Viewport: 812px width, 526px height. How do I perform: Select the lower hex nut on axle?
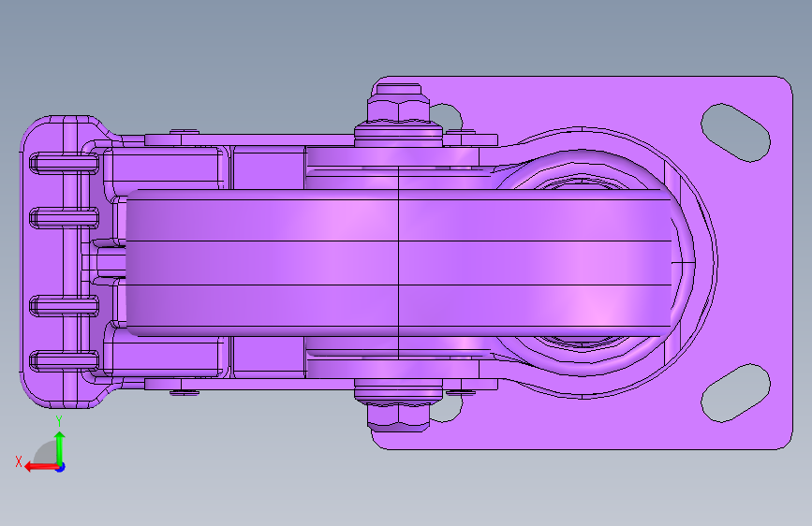[x=398, y=417]
